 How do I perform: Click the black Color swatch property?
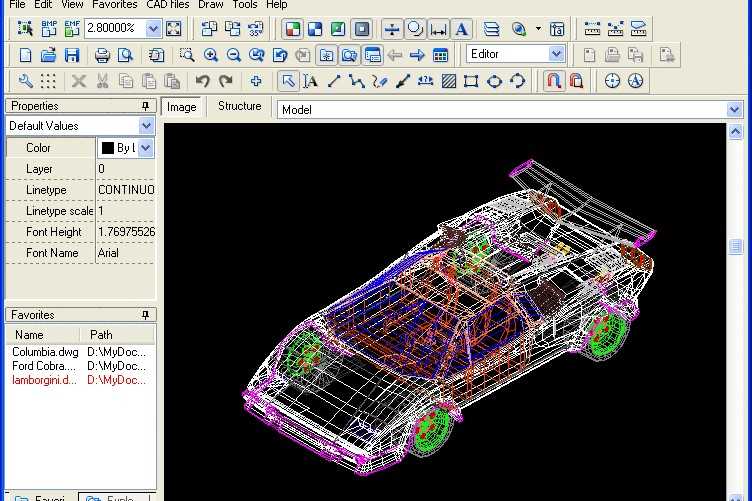[x=108, y=148]
